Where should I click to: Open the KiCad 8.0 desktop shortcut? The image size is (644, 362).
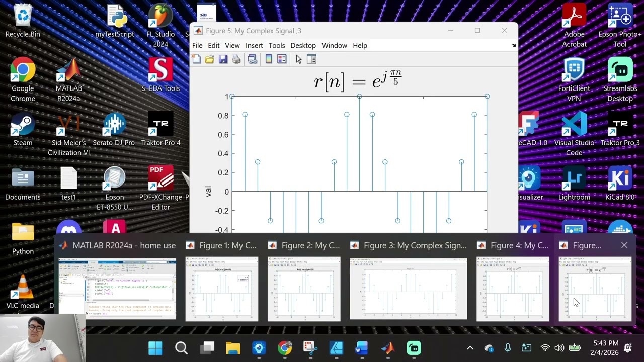(x=620, y=184)
